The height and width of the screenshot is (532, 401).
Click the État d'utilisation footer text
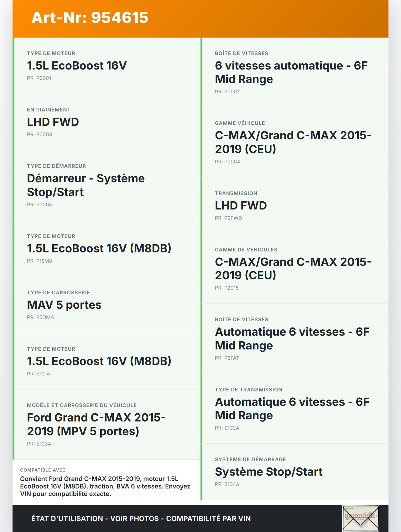[x=141, y=519]
